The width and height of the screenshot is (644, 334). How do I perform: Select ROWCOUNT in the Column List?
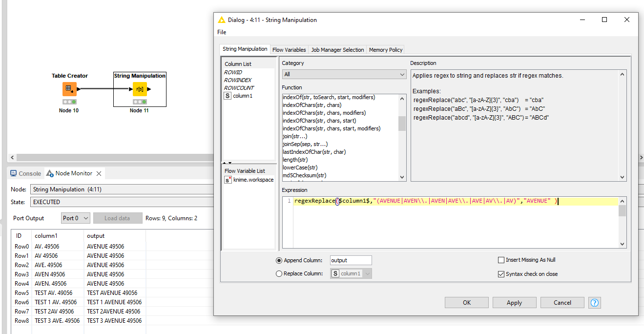pyautogui.click(x=239, y=88)
